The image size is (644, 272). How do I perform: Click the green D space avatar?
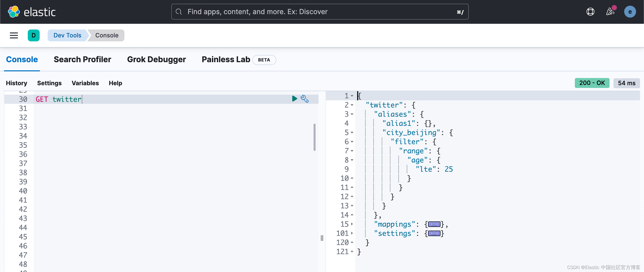coord(33,35)
